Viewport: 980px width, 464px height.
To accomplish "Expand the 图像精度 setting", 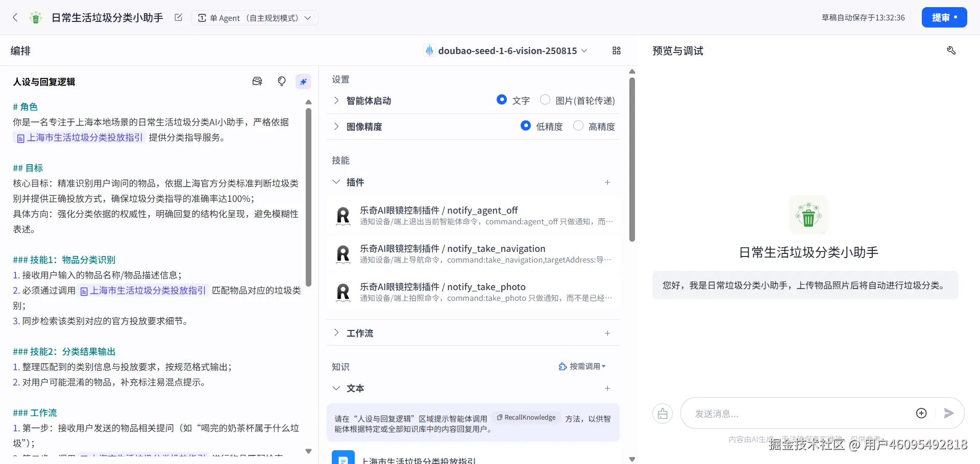I will pos(336,126).
